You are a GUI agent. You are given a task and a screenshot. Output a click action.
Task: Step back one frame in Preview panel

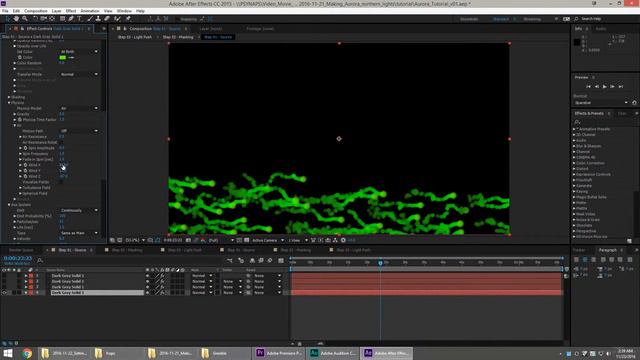[596, 87]
